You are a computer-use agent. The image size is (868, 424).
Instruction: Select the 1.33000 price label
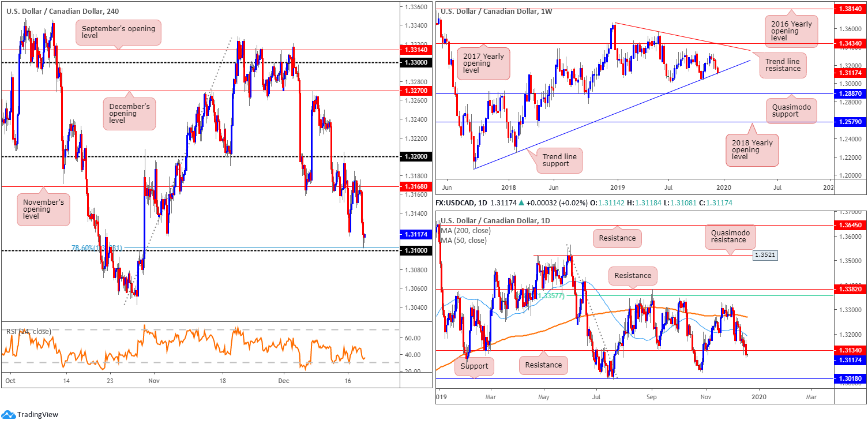click(x=415, y=62)
